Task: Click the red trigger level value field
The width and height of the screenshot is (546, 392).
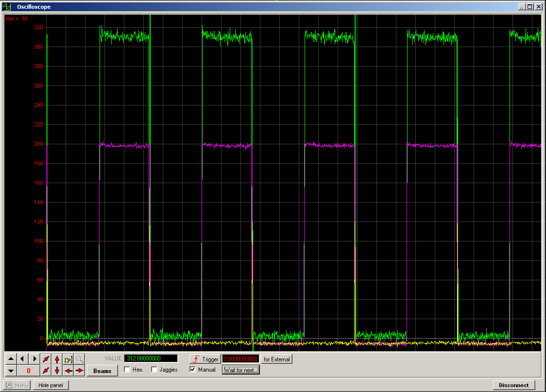Action: pyautogui.click(x=240, y=359)
